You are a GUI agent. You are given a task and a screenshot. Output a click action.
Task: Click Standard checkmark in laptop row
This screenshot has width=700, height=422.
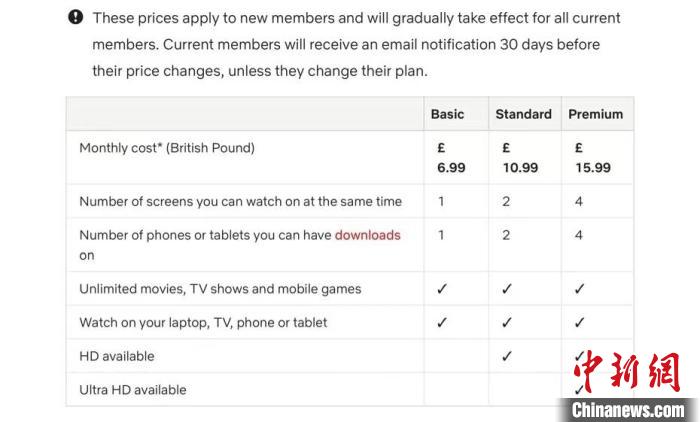[506, 323]
